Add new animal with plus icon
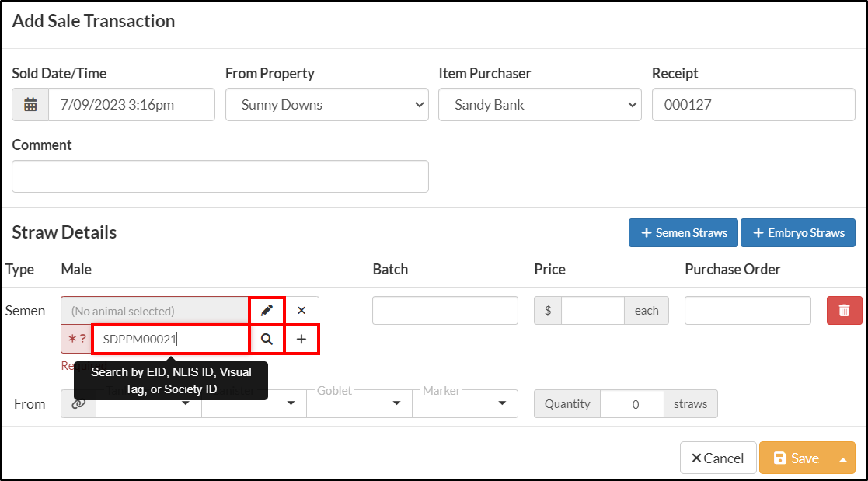The width and height of the screenshot is (868, 481). click(x=302, y=340)
